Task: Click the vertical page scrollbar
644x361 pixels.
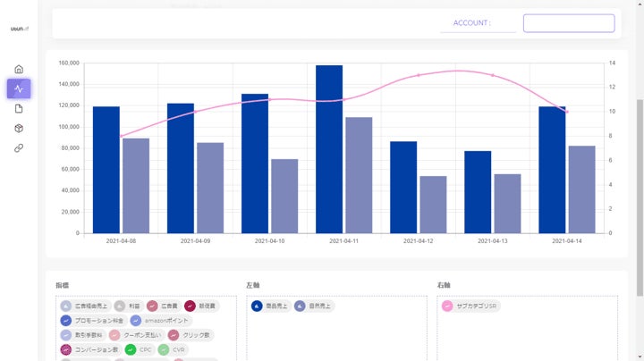Action: [640, 197]
